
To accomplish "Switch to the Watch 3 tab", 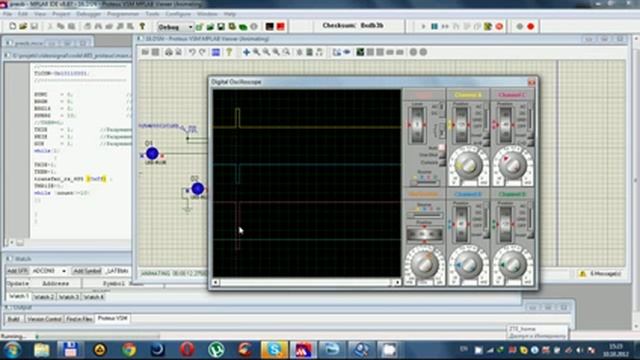I will [x=69, y=297].
